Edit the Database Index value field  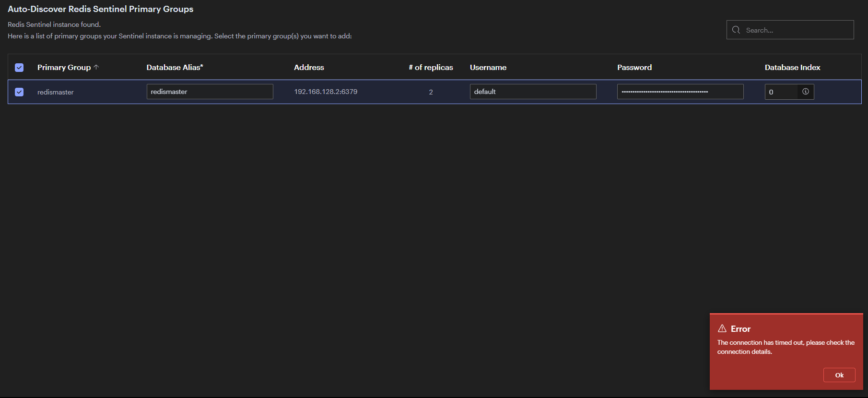781,92
